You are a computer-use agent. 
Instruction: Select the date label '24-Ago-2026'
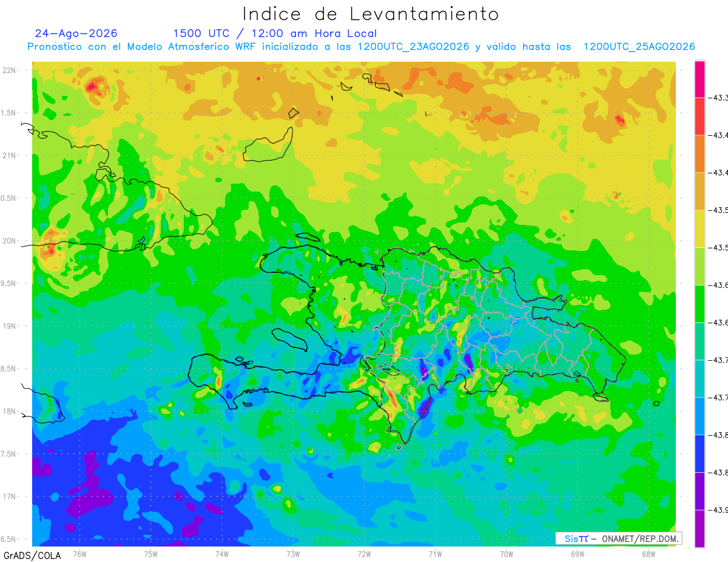tap(76, 33)
